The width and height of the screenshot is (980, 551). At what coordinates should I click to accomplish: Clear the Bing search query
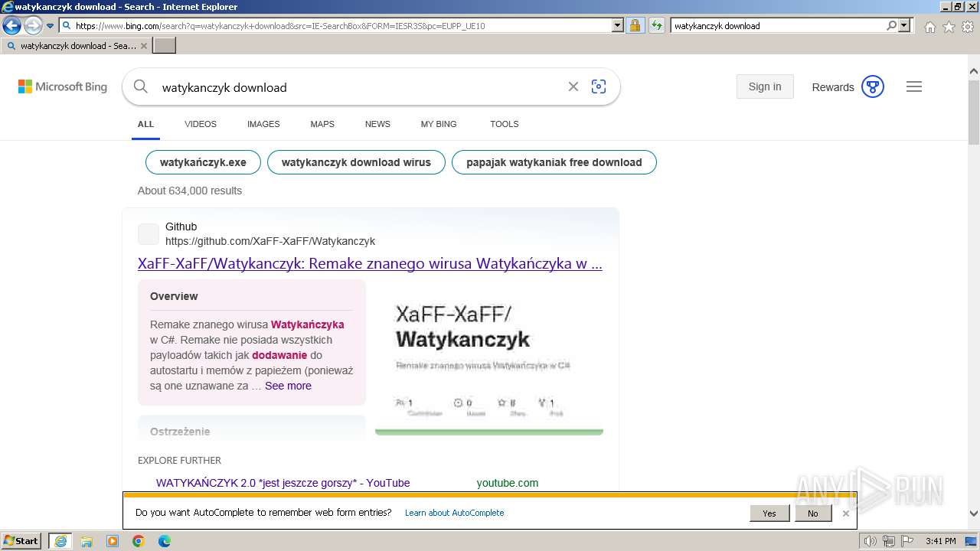pyautogui.click(x=573, y=86)
